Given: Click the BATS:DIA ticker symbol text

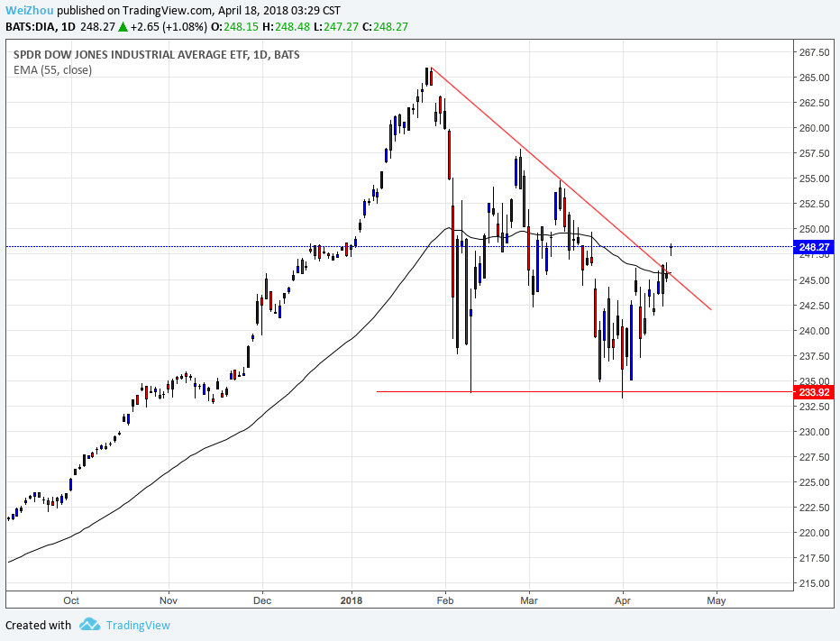Looking at the screenshot, I should click(31, 27).
